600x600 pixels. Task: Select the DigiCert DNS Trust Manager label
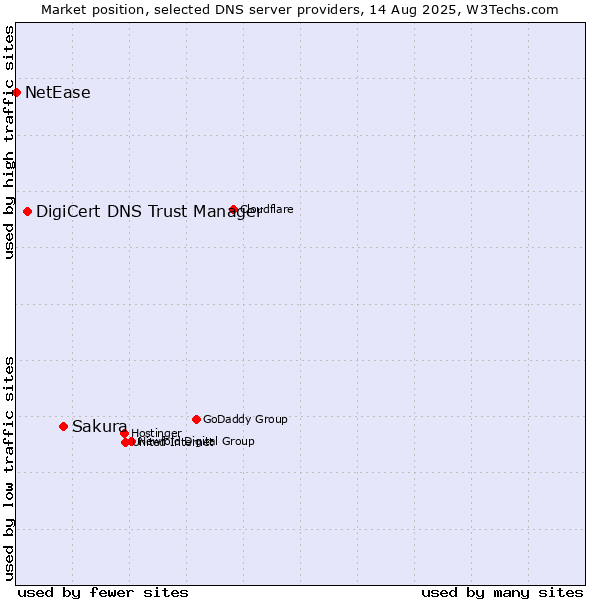(x=149, y=212)
